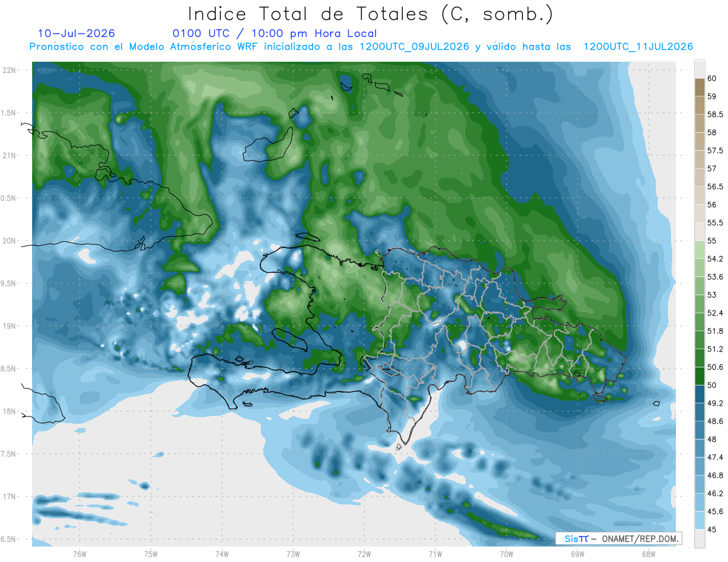Click the 69W longitude label

pyautogui.click(x=577, y=555)
